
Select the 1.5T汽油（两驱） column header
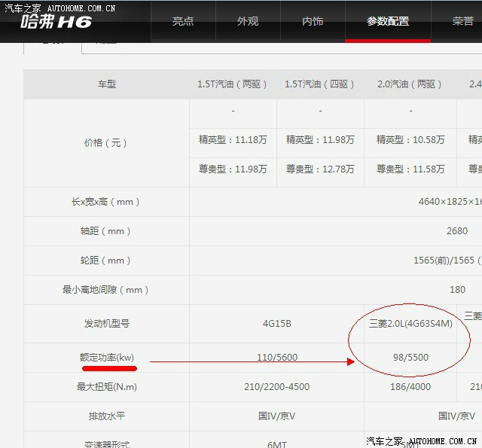(233, 84)
